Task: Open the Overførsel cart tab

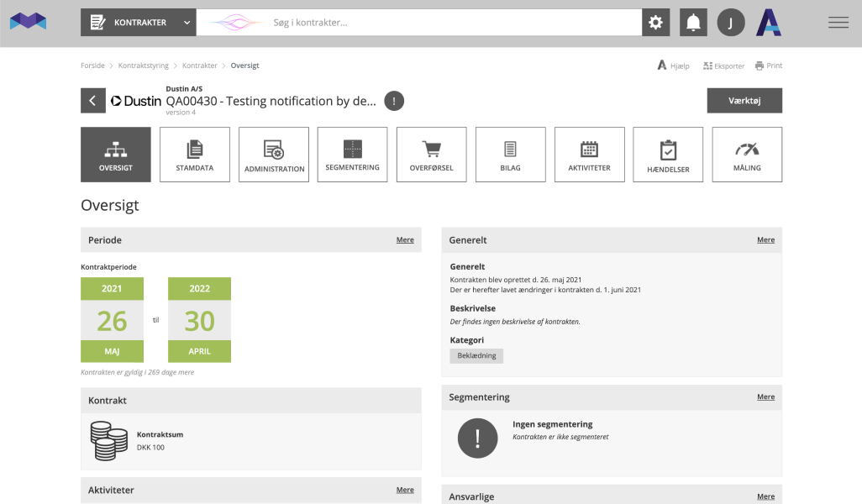Action: (x=432, y=155)
